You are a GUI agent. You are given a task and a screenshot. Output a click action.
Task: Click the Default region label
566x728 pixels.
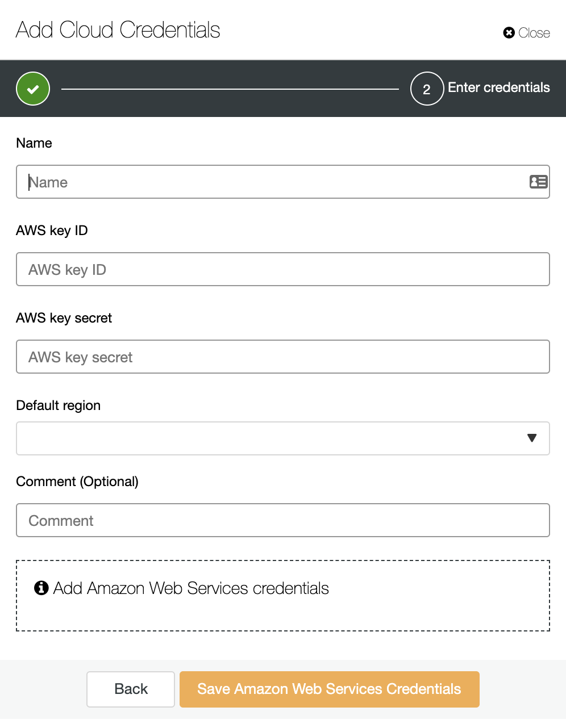[x=59, y=405]
